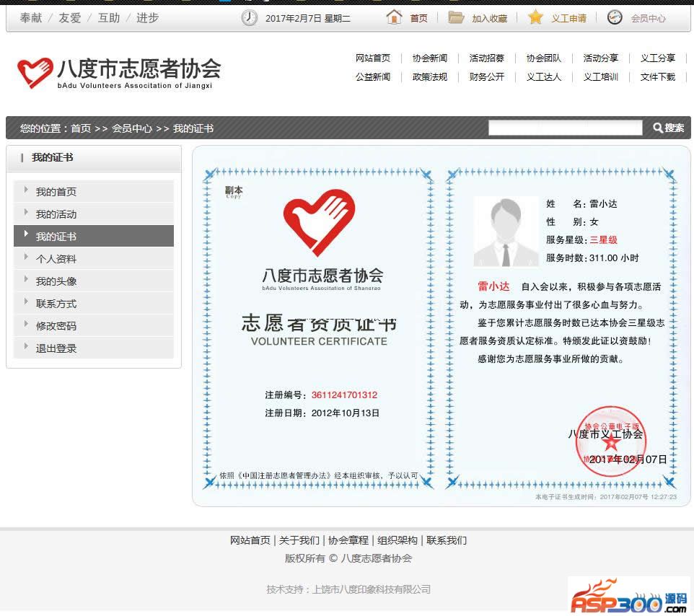Click the folder icon for 加入收藏

(x=456, y=17)
